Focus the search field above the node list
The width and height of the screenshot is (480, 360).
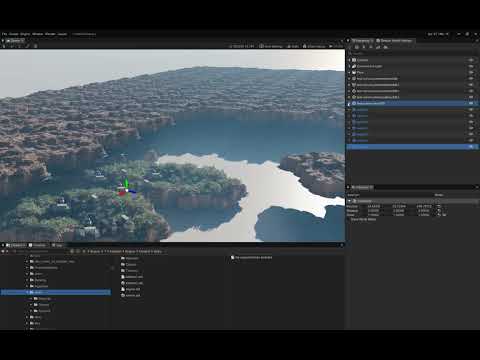(x=412, y=53)
